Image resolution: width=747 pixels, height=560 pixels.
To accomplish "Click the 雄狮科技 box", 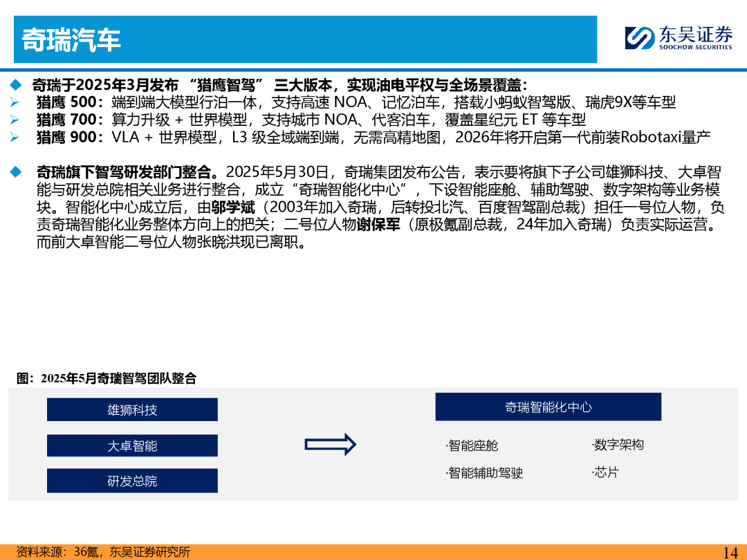I will 132,409.
